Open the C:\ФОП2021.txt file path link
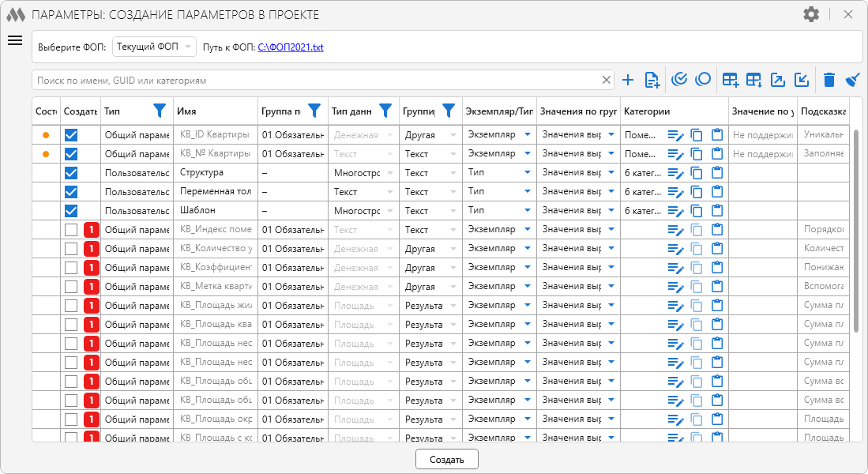Image resolution: width=868 pixels, height=474 pixels. [291, 47]
